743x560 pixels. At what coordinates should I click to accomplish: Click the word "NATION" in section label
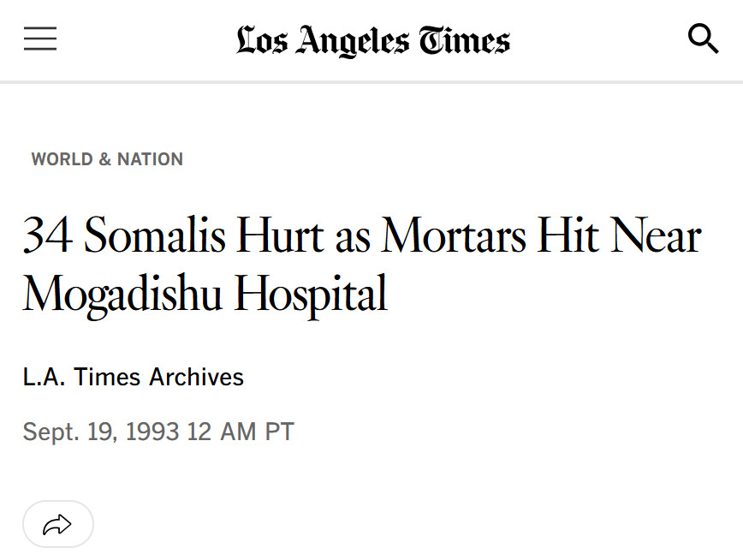tap(150, 159)
